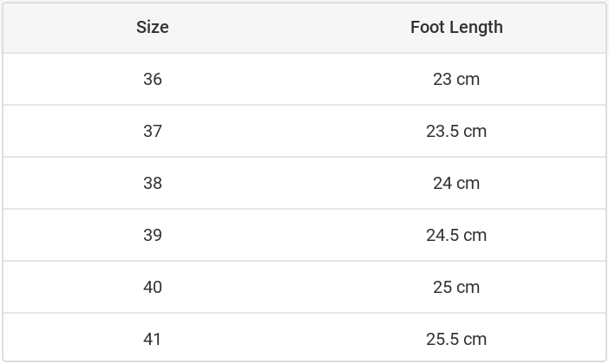Select the size 41 cell
The width and height of the screenshot is (609, 364).
[153, 339]
